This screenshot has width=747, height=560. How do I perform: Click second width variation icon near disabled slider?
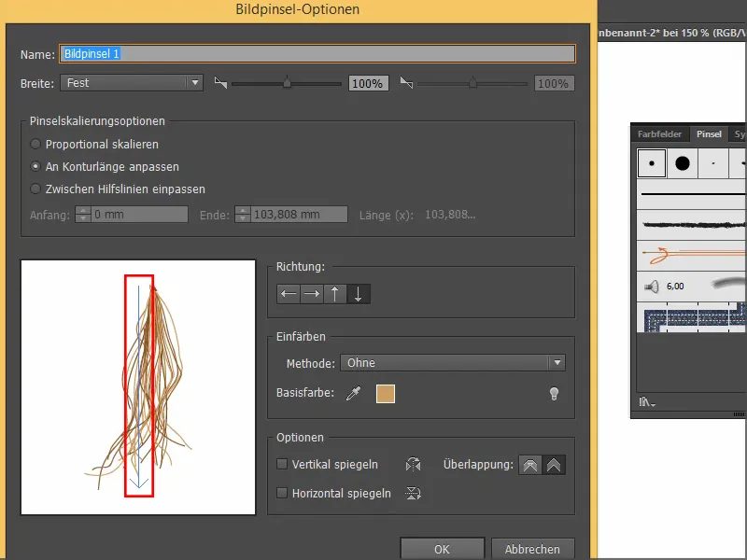pos(406,83)
